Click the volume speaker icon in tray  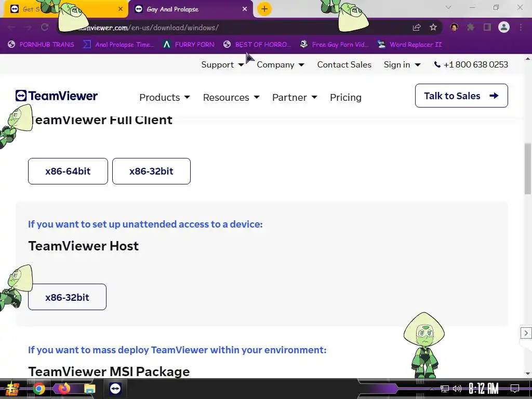[x=457, y=389]
